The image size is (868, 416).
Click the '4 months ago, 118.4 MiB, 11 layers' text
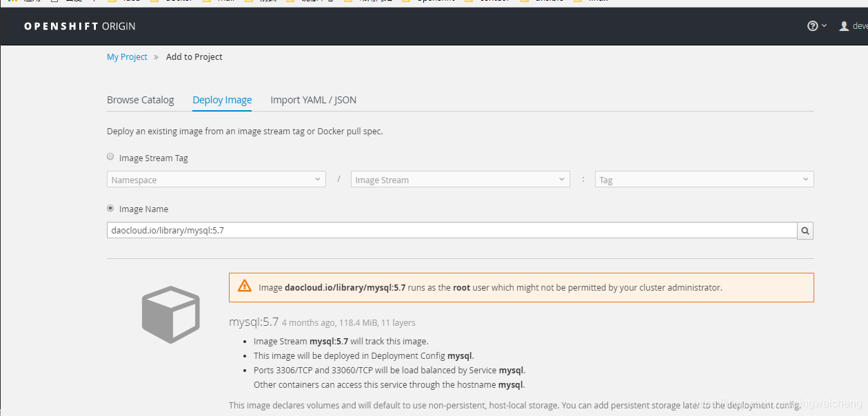(349, 322)
